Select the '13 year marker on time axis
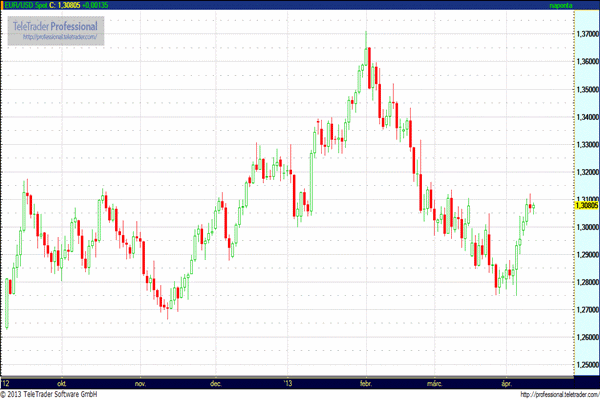The image size is (600, 400). [288, 383]
